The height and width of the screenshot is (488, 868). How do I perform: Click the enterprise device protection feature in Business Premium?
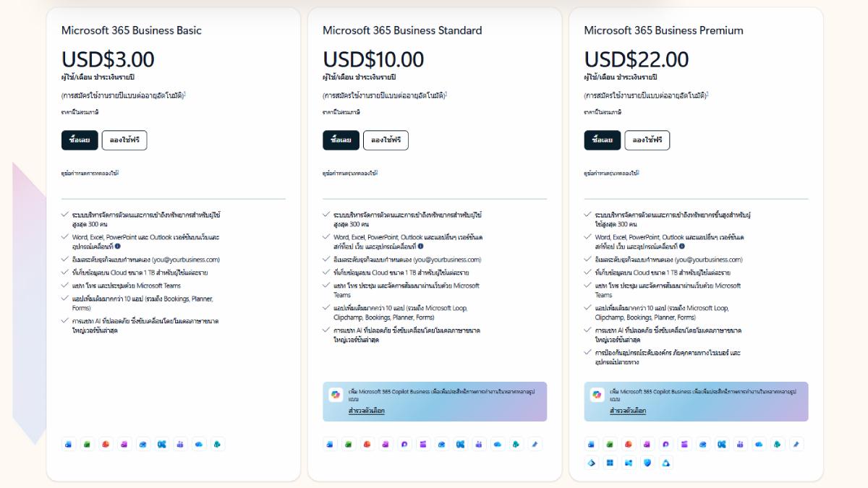point(668,356)
